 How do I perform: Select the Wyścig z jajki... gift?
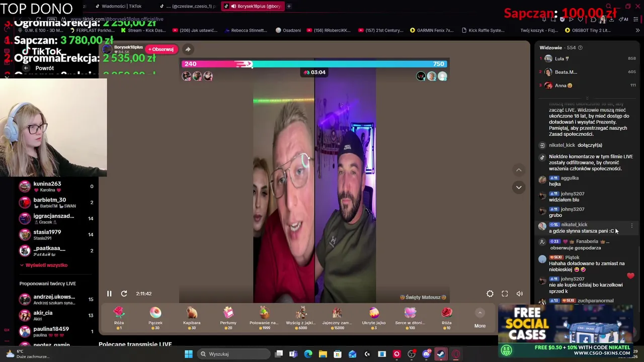(x=301, y=318)
